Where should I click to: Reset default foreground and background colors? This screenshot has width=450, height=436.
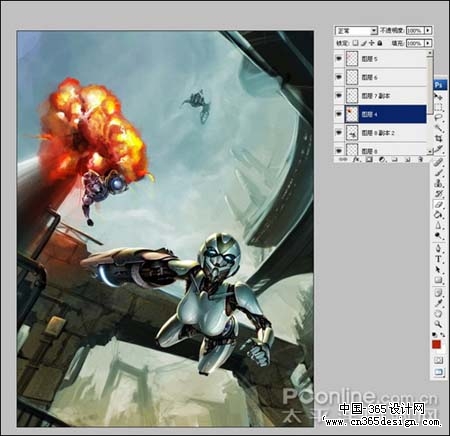pyautogui.click(x=435, y=334)
